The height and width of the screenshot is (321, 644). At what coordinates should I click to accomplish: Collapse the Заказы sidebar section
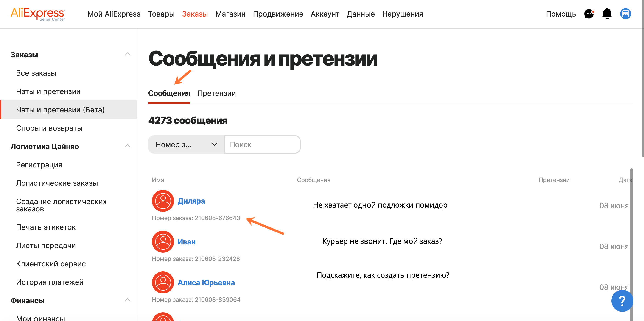pos(128,54)
